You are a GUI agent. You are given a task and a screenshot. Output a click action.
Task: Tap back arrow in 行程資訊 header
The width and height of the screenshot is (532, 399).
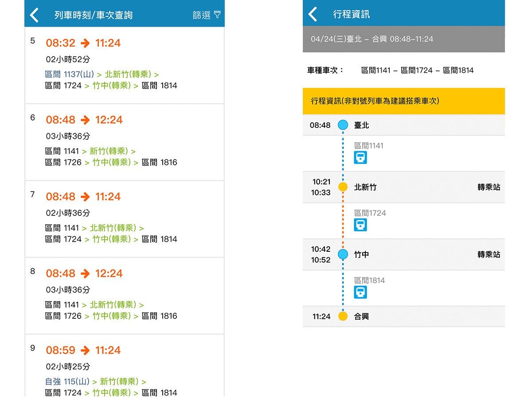[x=313, y=14]
